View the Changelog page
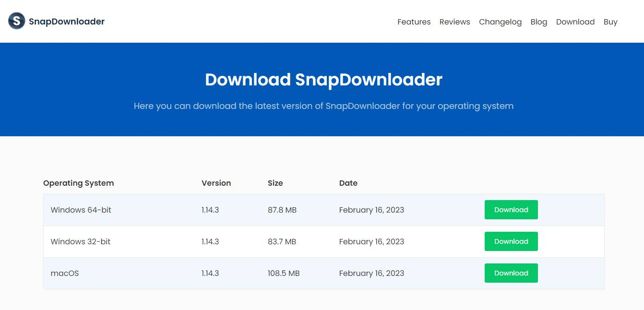This screenshot has width=644, height=310. [501, 22]
